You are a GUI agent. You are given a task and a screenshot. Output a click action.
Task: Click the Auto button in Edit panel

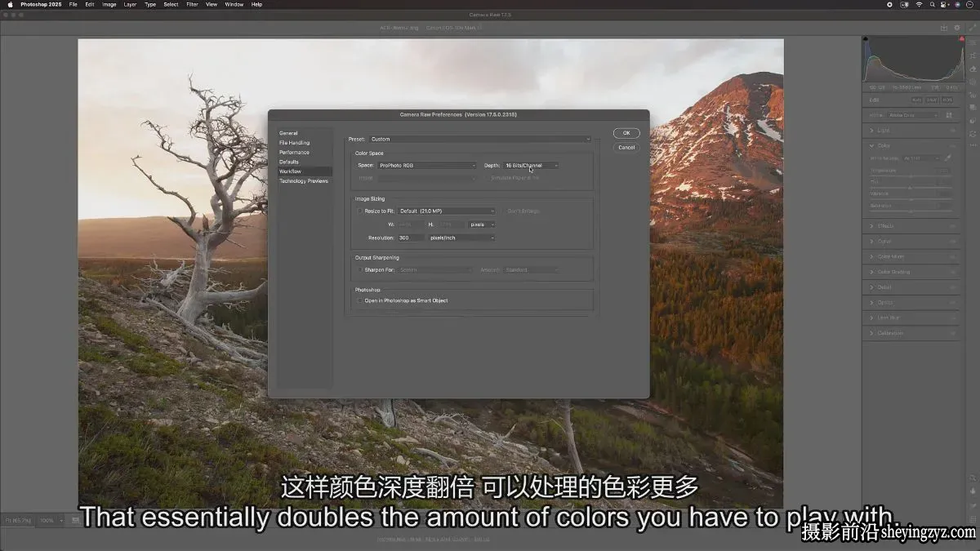pyautogui.click(x=916, y=100)
